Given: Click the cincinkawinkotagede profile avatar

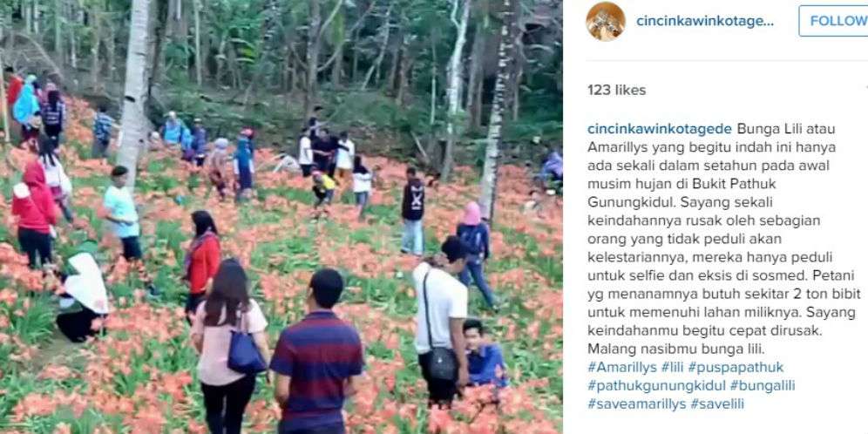Looking at the screenshot, I should coord(606,22).
